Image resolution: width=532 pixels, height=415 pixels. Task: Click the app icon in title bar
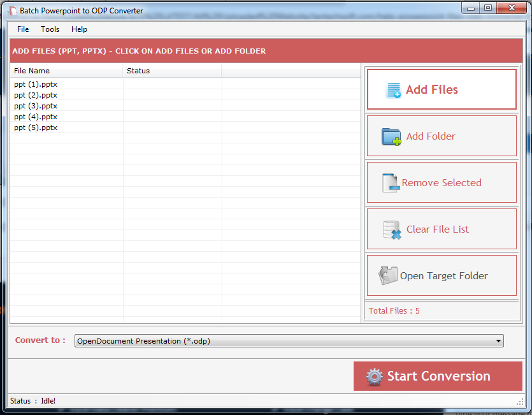tap(12, 11)
